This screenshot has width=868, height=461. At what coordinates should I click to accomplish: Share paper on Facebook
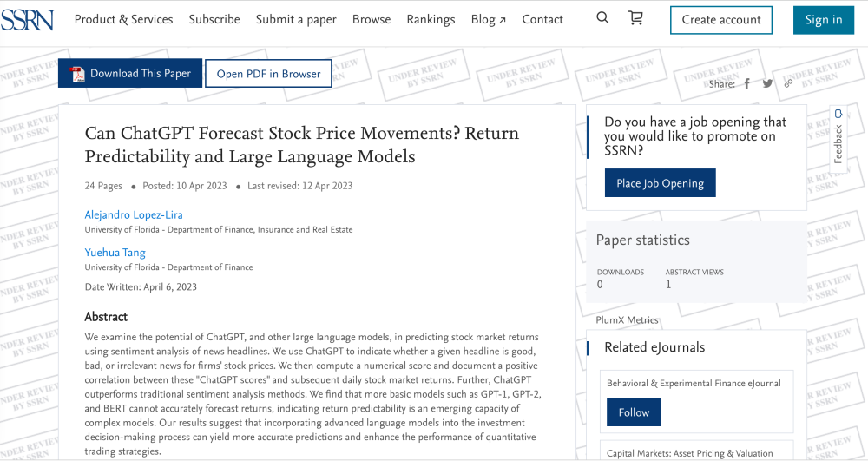click(746, 83)
